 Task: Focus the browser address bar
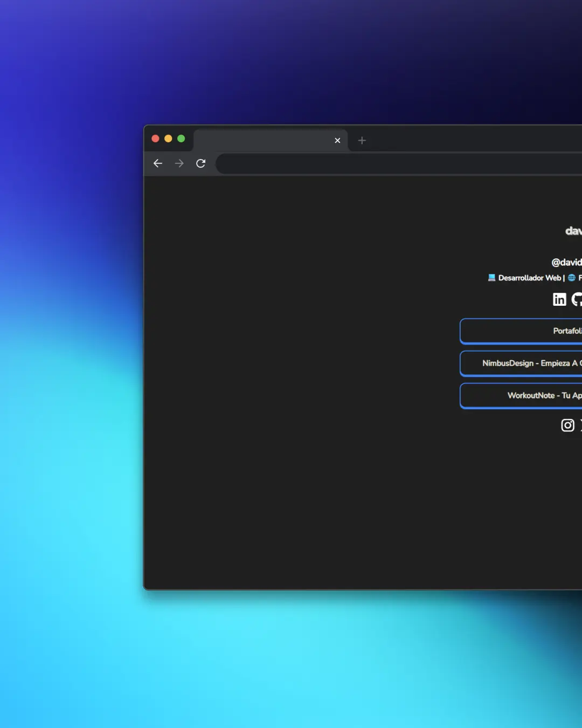click(x=399, y=164)
